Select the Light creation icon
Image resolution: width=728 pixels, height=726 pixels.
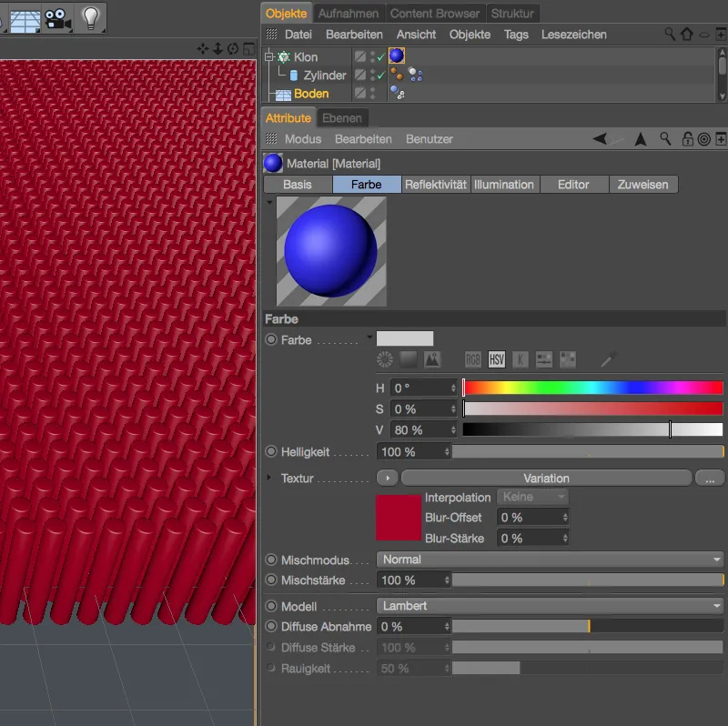90,18
